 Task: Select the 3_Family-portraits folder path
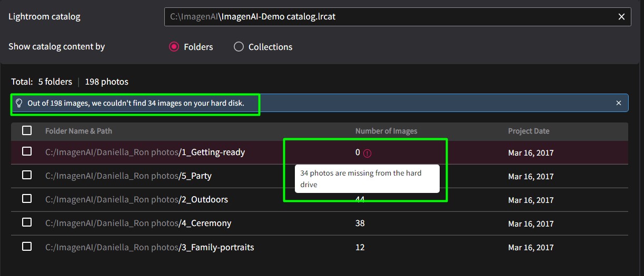coord(150,247)
